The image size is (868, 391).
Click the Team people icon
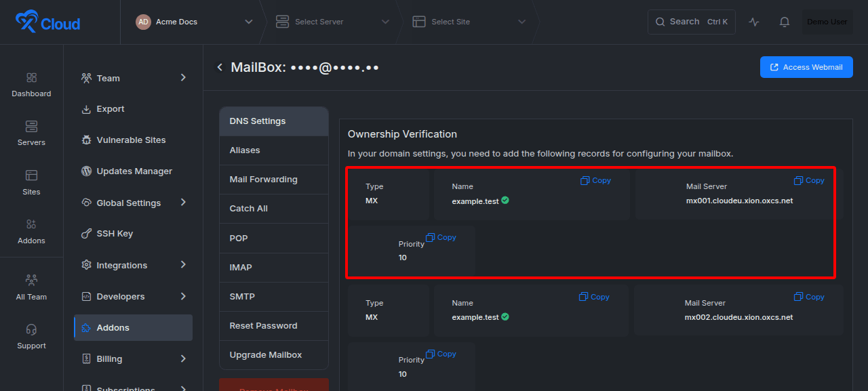[86, 78]
